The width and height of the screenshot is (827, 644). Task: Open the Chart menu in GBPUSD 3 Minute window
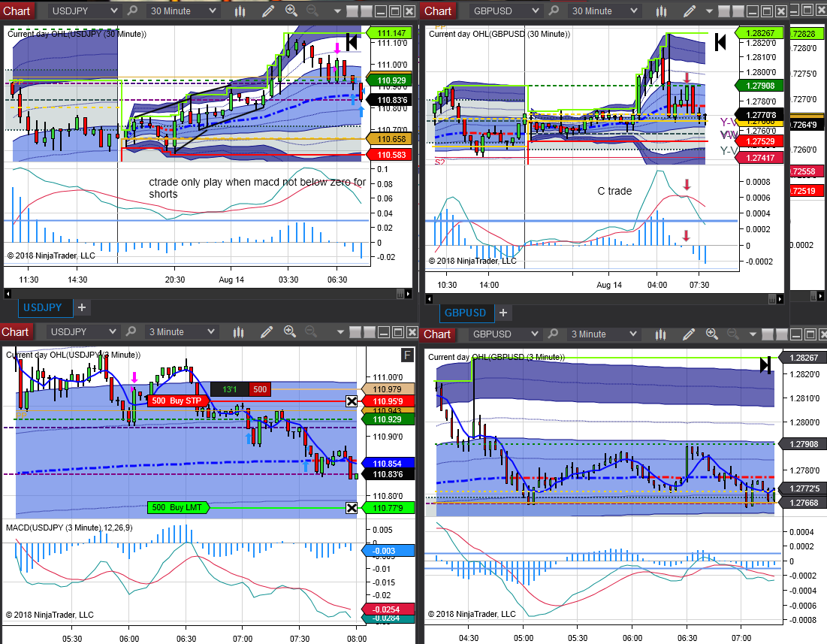tap(438, 334)
